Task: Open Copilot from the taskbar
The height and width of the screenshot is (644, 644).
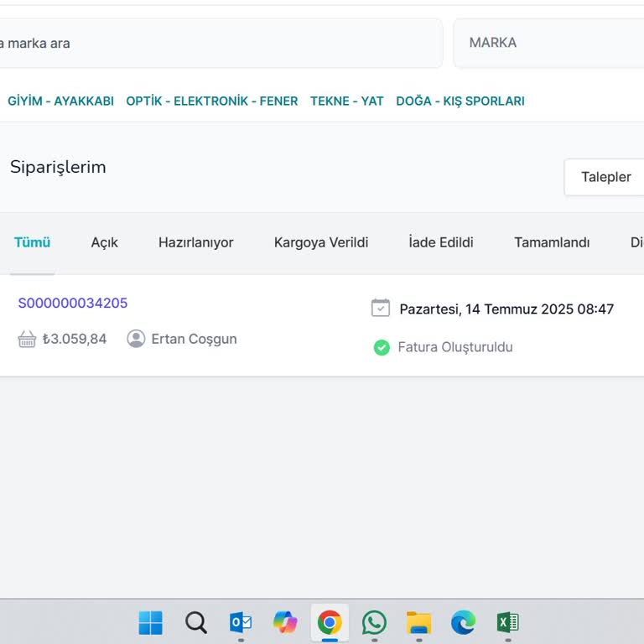Action: [285, 622]
